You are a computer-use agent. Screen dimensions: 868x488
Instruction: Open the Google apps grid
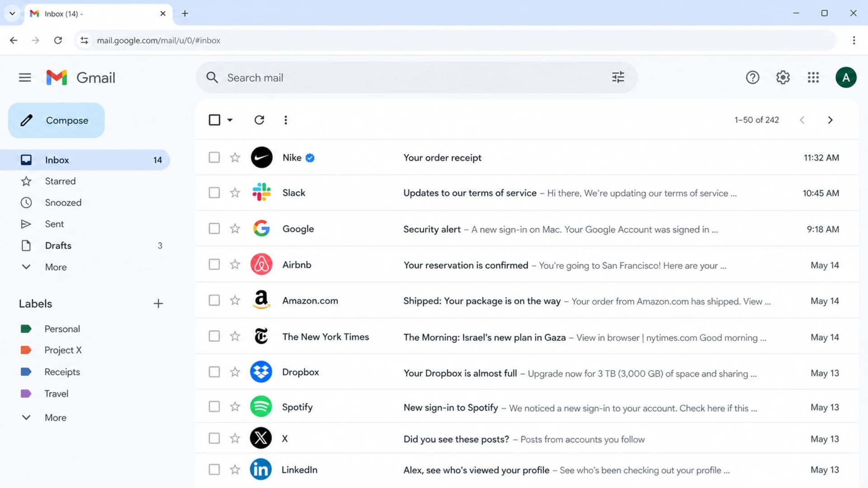[x=813, y=78]
